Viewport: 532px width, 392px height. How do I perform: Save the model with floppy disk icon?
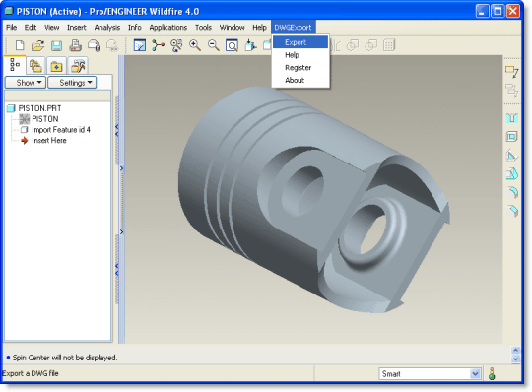tap(56, 45)
